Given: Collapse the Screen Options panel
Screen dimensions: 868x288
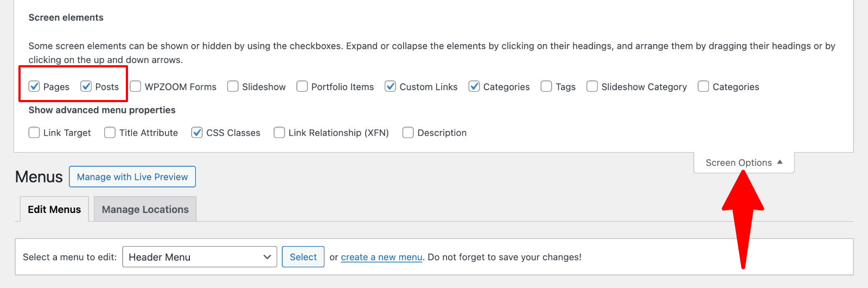Looking at the screenshot, I should point(743,162).
